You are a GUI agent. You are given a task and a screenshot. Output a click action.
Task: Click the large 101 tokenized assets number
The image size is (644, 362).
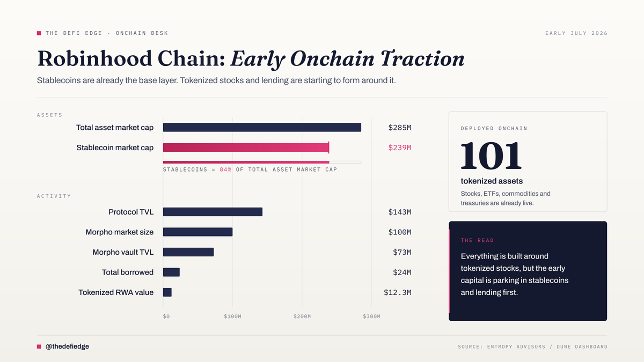pos(491,156)
